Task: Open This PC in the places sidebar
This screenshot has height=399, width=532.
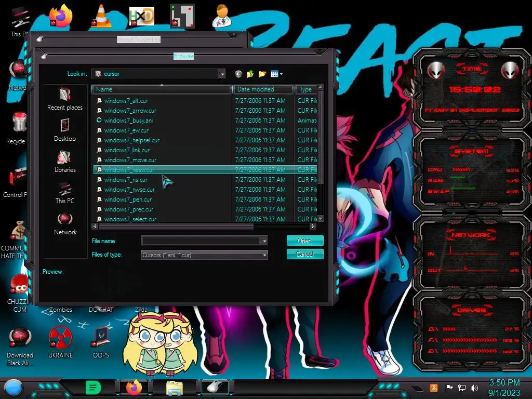Action: (x=65, y=192)
